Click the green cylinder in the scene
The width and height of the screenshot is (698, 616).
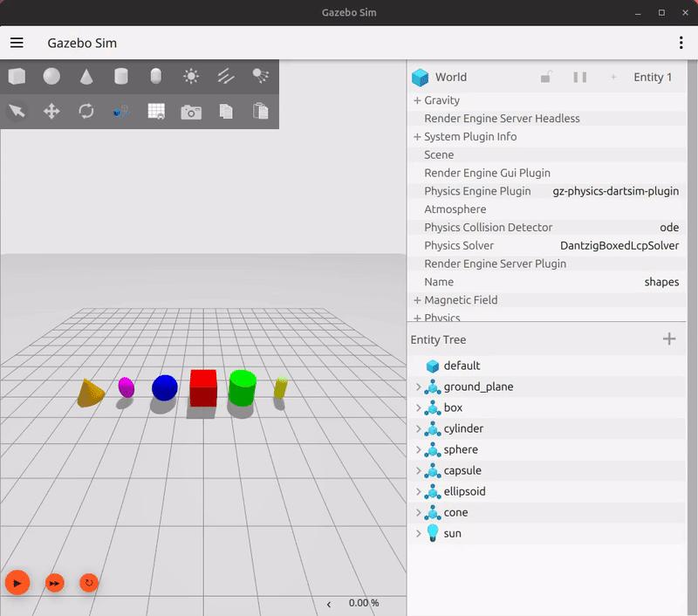coord(243,387)
